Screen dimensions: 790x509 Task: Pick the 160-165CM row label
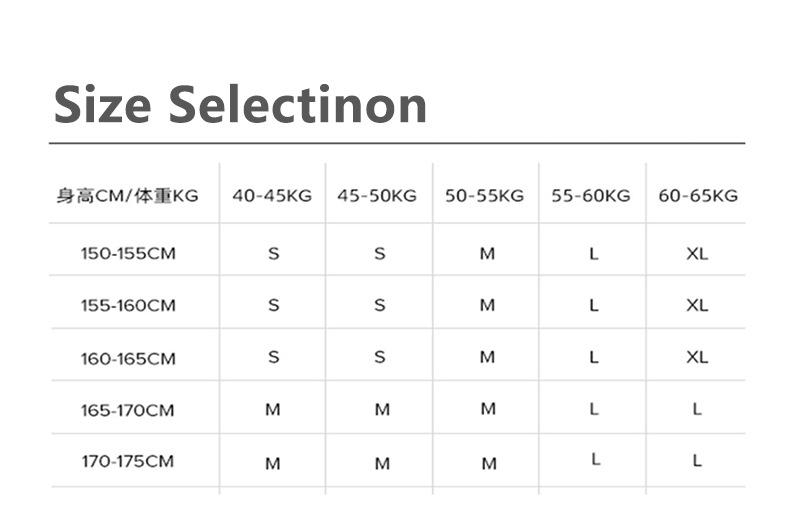[x=127, y=358]
